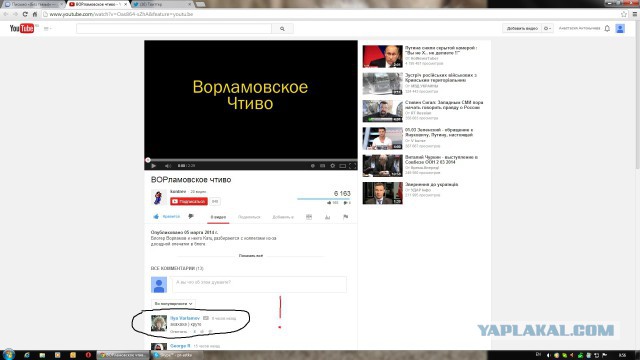Close the YouTube browser tab

(126, 4)
